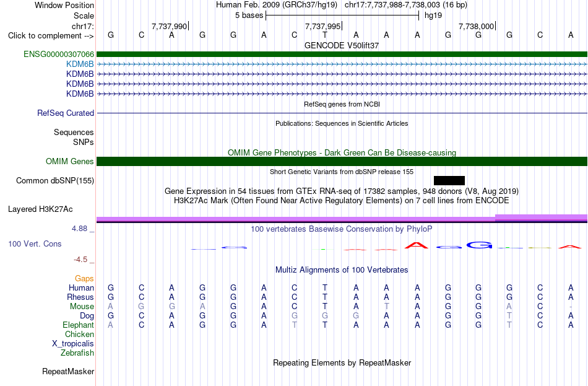Click 'Click to complement -->' label
Viewport: 588px width, 386px height.
point(51,36)
